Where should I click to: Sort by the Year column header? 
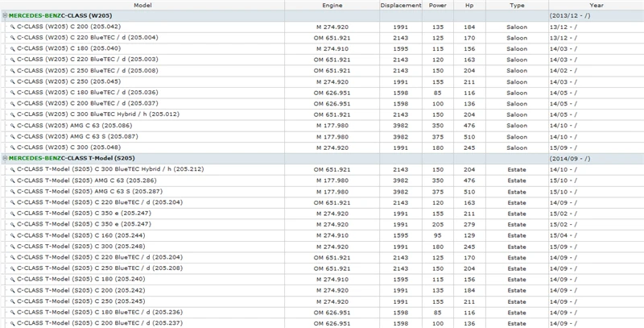click(597, 6)
